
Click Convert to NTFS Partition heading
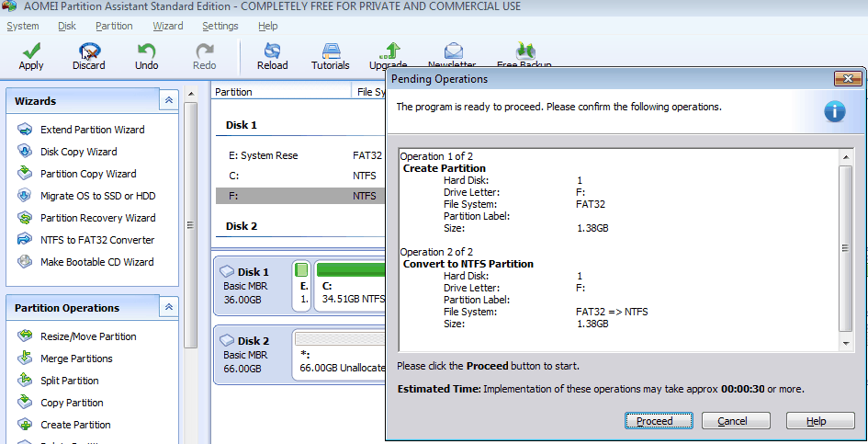(468, 264)
